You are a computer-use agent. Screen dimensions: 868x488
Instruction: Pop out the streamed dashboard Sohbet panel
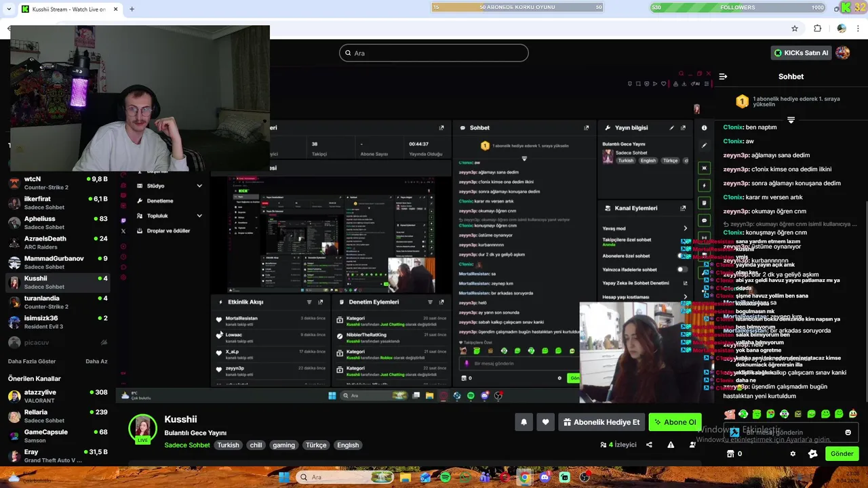click(x=587, y=127)
